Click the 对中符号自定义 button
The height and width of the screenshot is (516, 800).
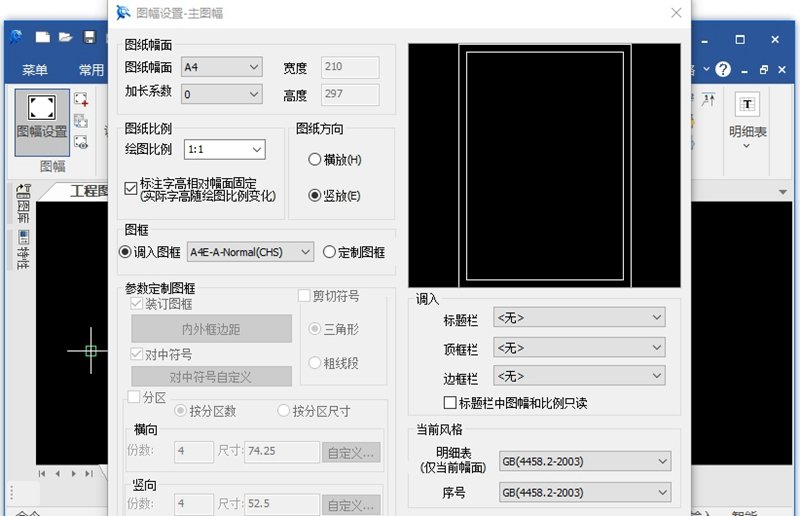[x=211, y=377]
